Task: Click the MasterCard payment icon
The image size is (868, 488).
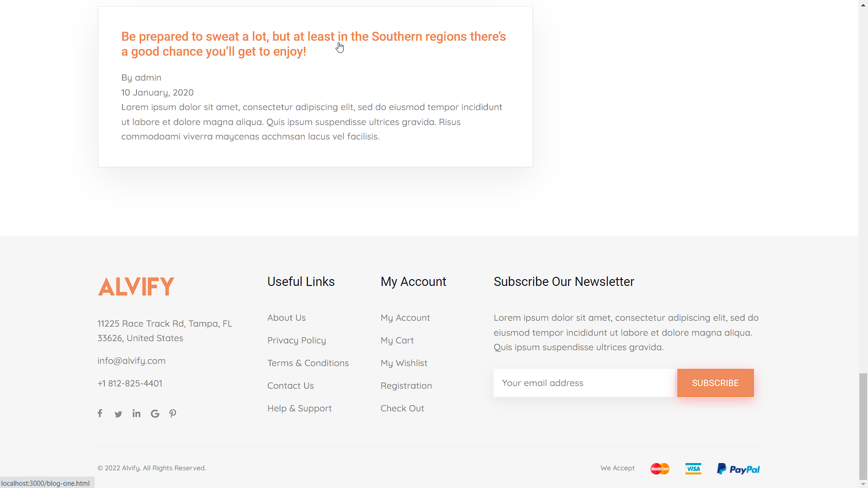Action: (x=660, y=469)
